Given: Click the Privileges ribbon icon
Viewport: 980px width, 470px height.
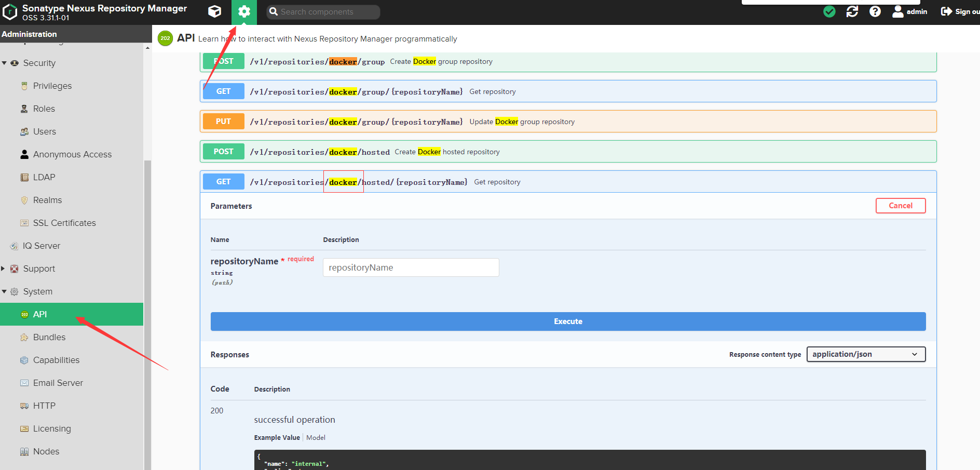Looking at the screenshot, I should pyautogui.click(x=24, y=86).
